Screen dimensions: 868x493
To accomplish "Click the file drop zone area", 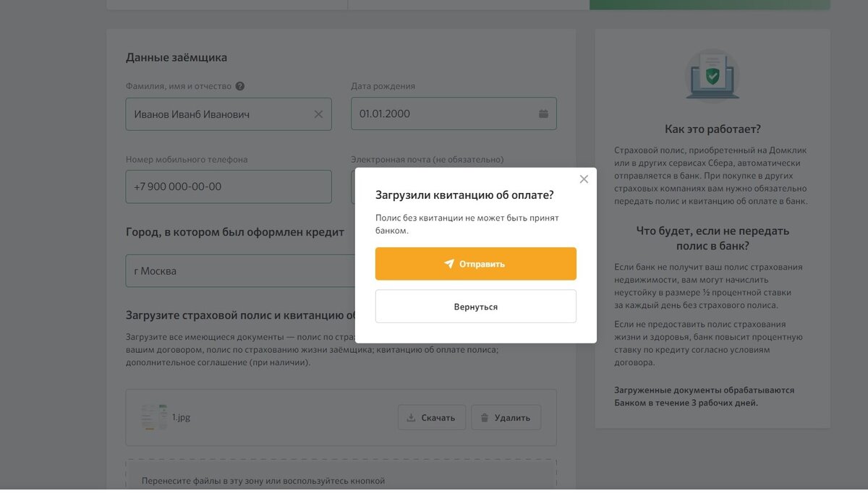I will [x=341, y=476].
